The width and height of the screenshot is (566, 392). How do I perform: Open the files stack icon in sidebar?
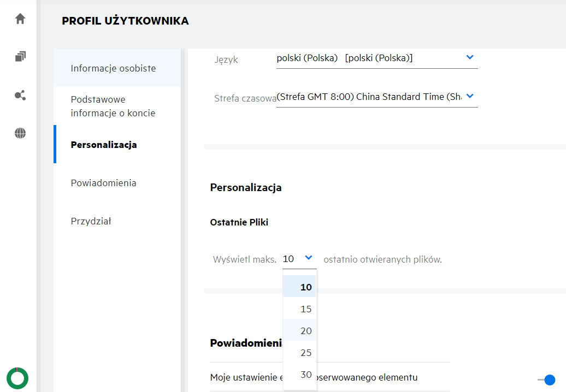tap(20, 57)
